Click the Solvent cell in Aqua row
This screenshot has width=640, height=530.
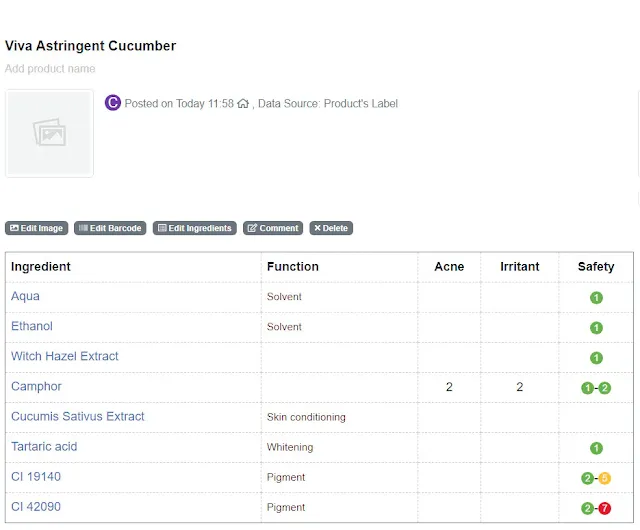[x=284, y=296]
